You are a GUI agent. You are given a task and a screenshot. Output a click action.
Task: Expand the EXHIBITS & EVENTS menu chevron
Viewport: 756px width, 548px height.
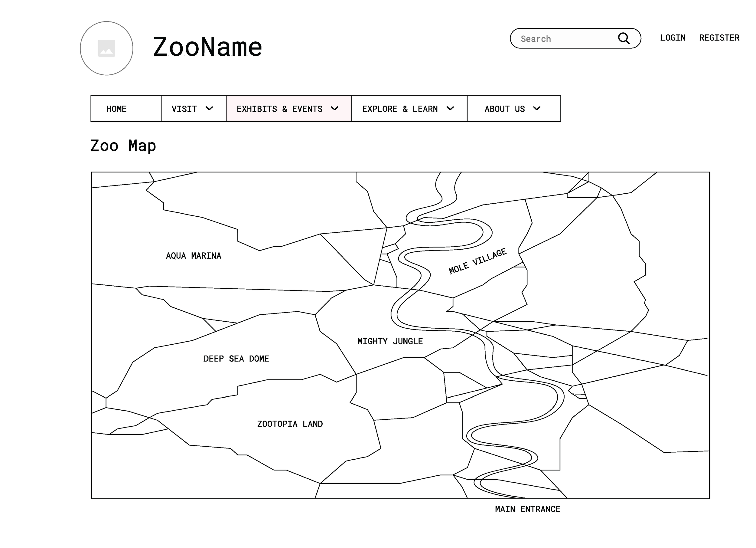click(x=335, y=108)
